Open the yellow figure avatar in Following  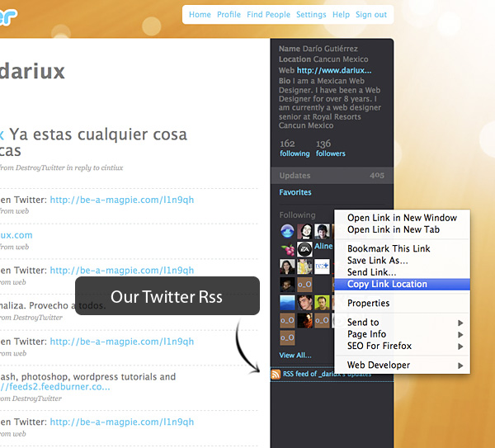pyautogui.click(x=304, y=266)
